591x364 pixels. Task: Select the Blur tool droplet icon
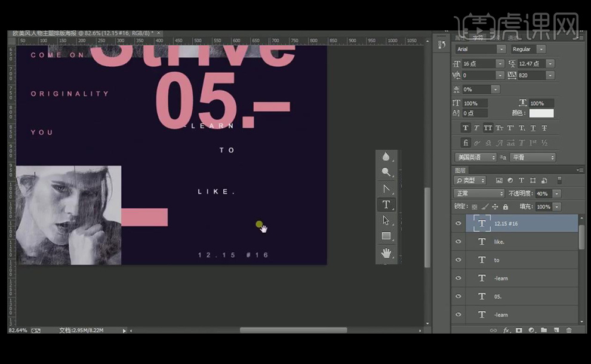tap(386, 157)
